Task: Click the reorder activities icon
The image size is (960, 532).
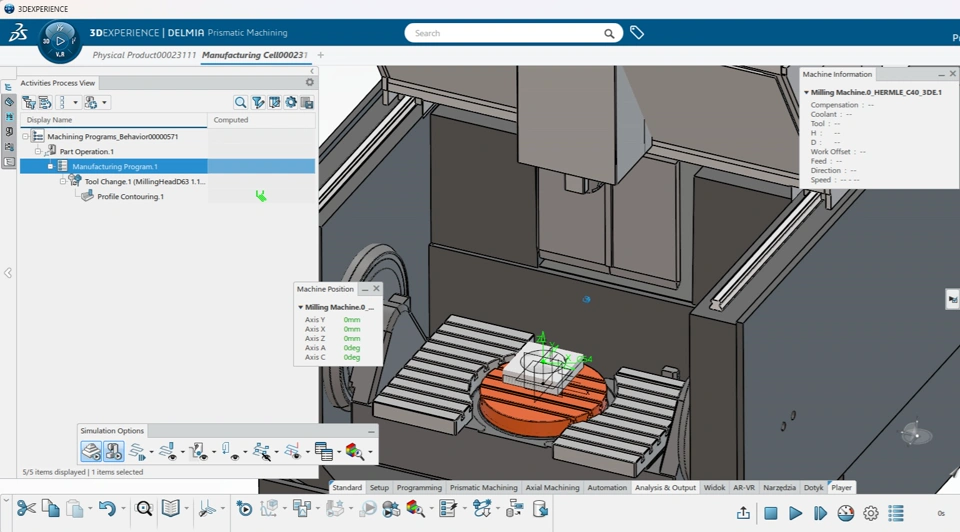Action: point(45,103)
